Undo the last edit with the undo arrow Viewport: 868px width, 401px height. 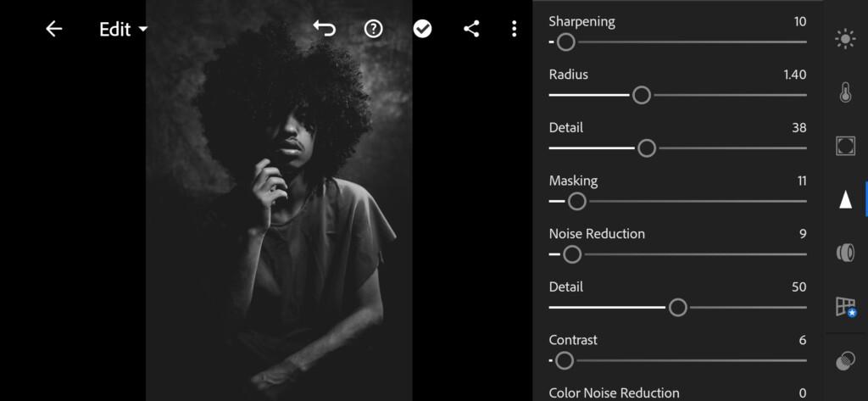(325, 29)
